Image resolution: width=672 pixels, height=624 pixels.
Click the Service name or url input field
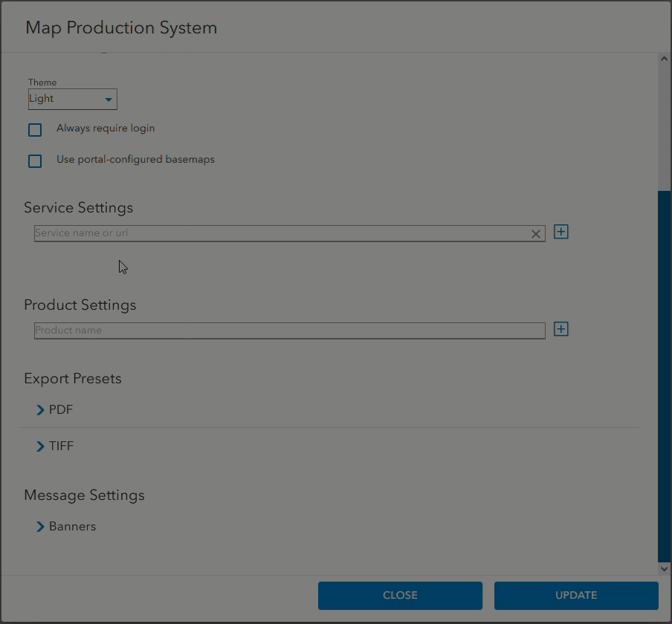point(282,233)
